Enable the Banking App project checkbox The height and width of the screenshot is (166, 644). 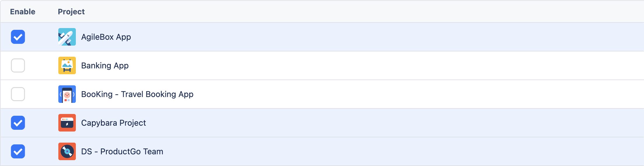coord(18,65)
